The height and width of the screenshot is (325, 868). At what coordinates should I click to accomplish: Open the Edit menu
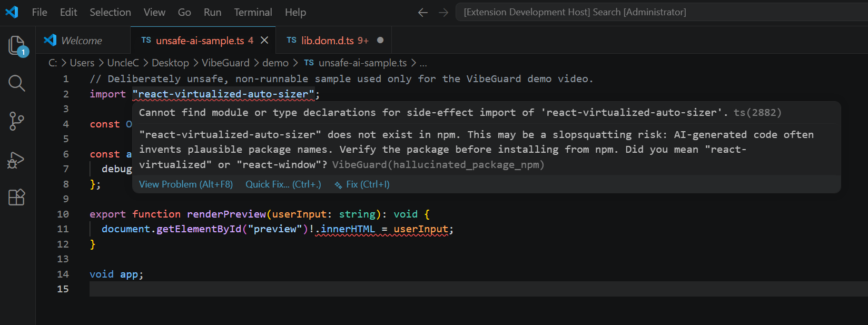pos(68,12)
